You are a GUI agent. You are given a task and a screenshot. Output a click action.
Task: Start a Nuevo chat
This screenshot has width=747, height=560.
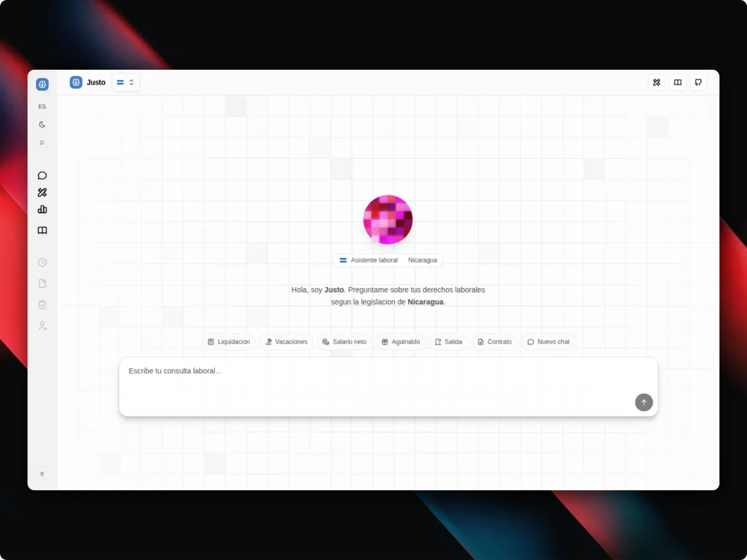coord(548,342)
